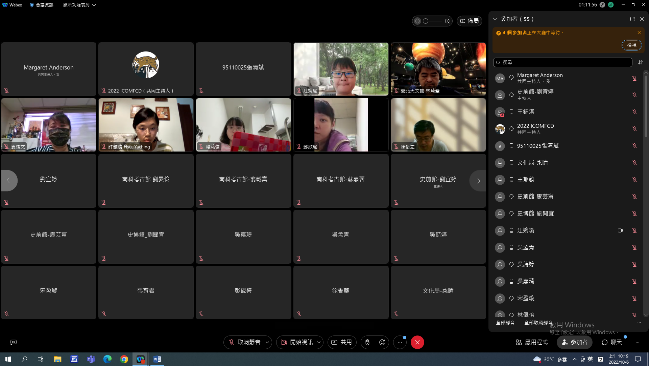The width and height of the screenshot is (649, 366).
Task: Open Microsoft Edge from taskbar
Action: click(x=107, y=359)
